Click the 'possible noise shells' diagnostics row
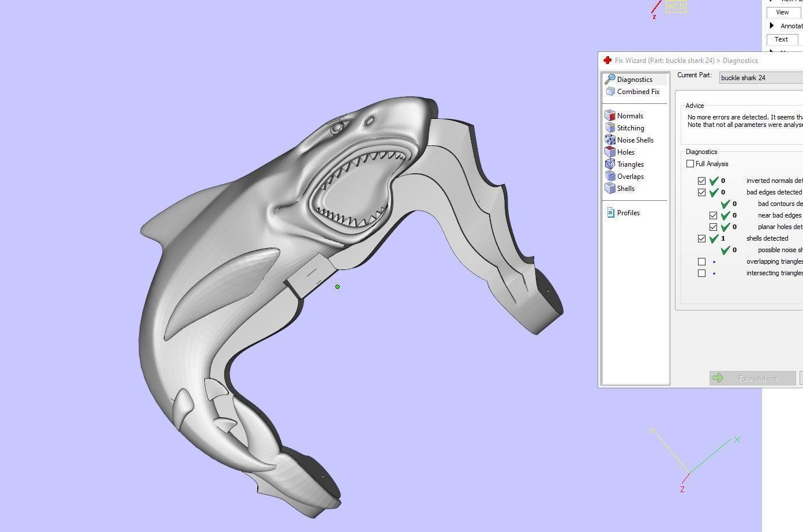Image resolution: width=803 pixels, height=532 pixels. 762,250
